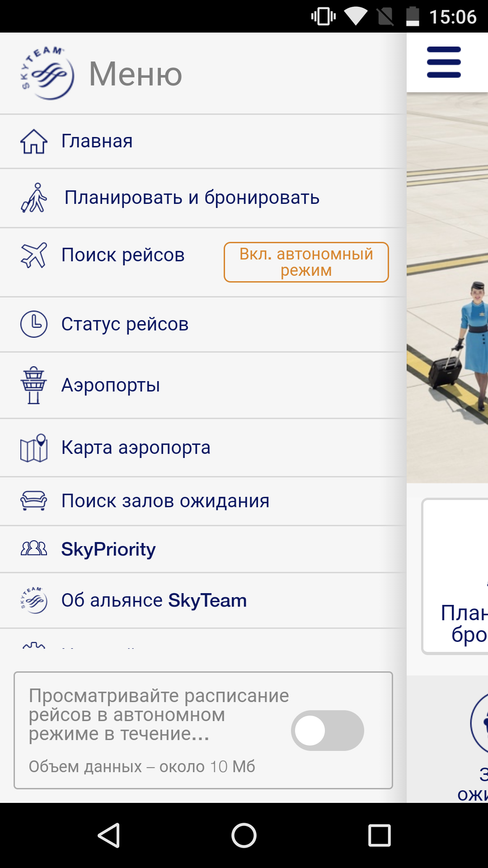Tap the Android recent apps button

tap(380, 835)
